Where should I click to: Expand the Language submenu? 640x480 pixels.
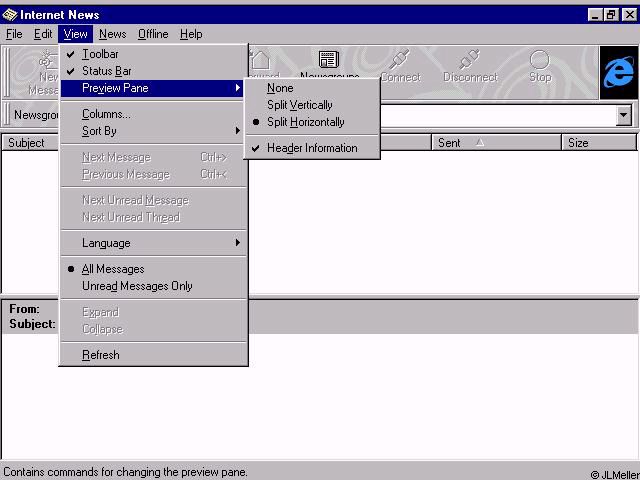pyautogui.click(x=153, y=243)
